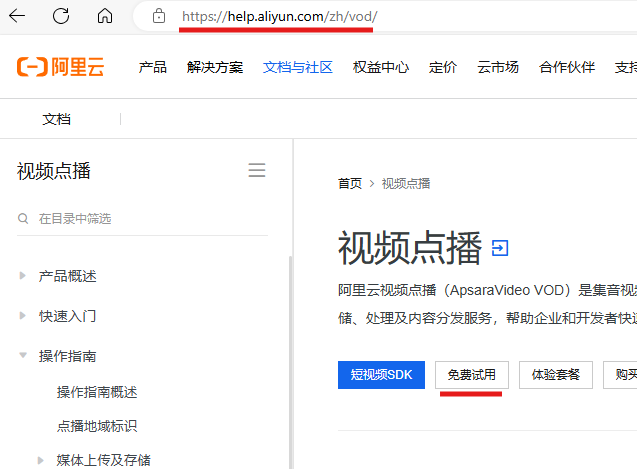Open the 定价 menu item

[443, 67]
